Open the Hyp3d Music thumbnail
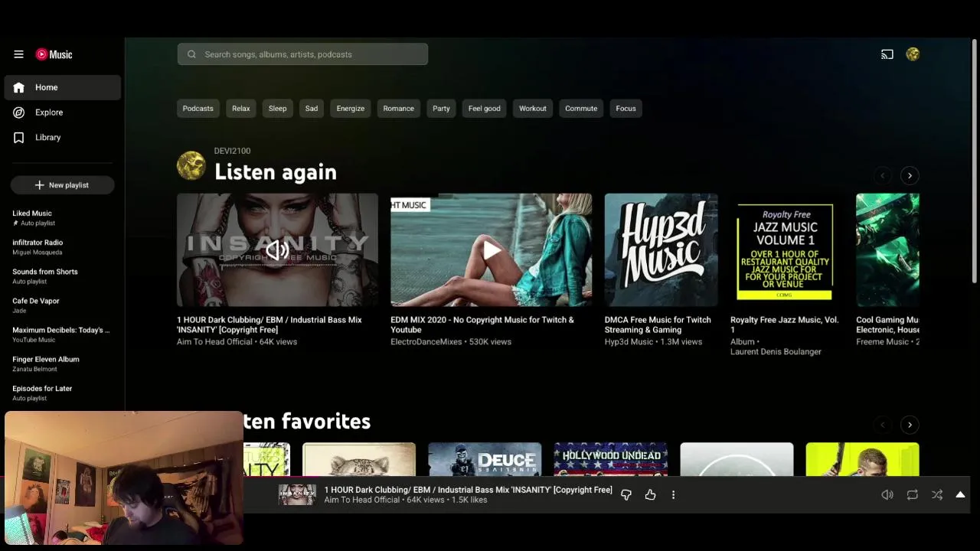This screenshot has width=980, height=551. (x=661, y=249)
